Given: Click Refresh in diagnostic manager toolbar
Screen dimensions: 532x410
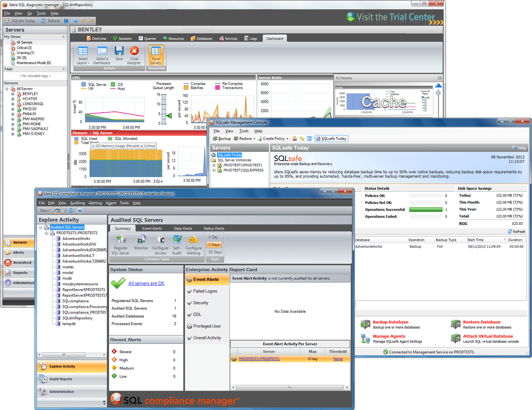Looking at the screenshot, I should coord(51,21).
